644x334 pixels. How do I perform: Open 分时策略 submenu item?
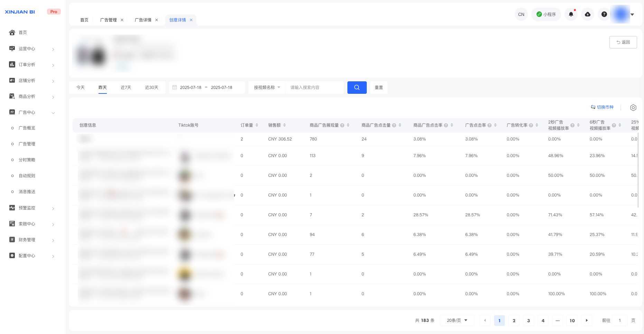coord(27,160)
